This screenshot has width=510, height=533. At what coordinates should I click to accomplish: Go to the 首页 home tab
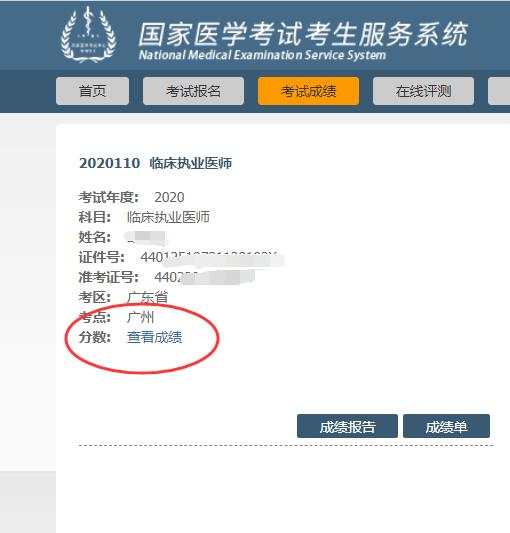(x=92, y=91)
